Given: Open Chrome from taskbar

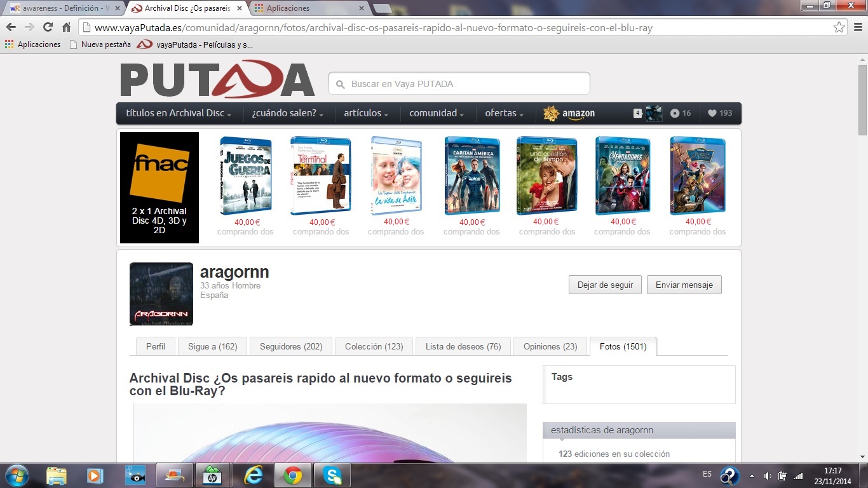Looking at the screenshot, I should 292,475.
